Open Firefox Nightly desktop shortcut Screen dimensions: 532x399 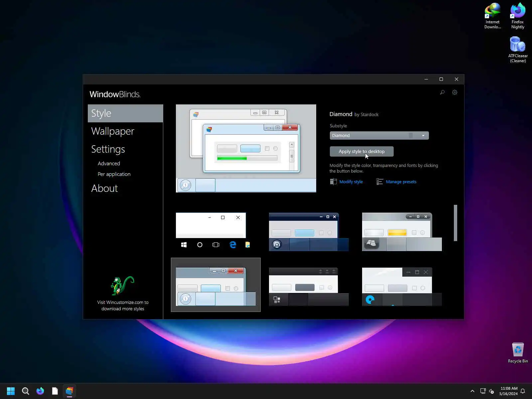click(518, 16)
